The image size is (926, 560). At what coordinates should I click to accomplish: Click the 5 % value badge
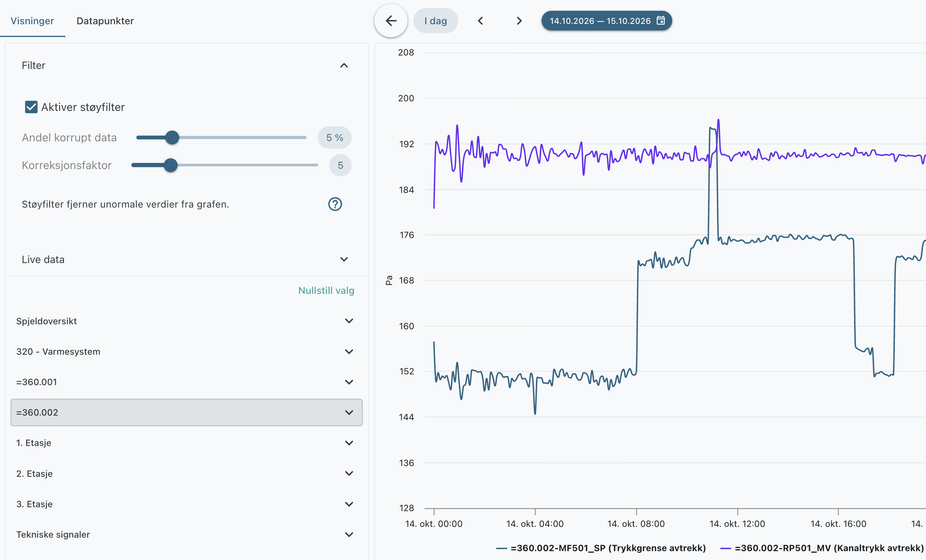pyautogui.click(x=334, y=137)
